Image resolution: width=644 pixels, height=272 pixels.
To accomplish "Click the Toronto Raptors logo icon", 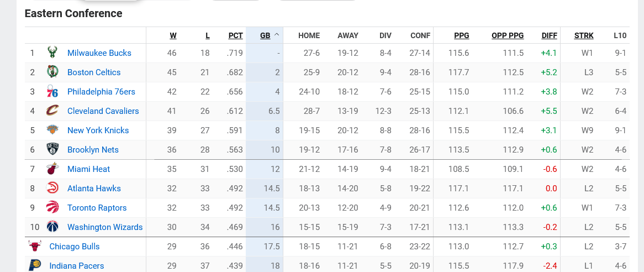I will click(x=52, y=208).
